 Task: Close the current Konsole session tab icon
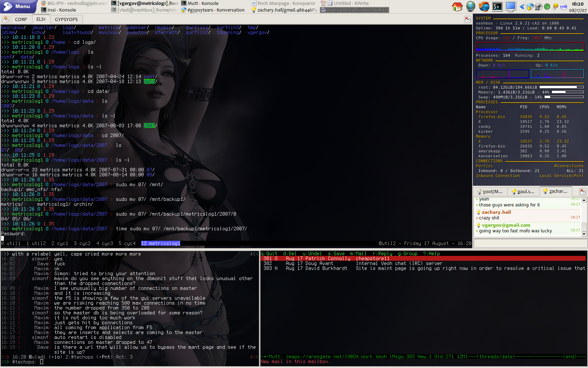(467, 19)
